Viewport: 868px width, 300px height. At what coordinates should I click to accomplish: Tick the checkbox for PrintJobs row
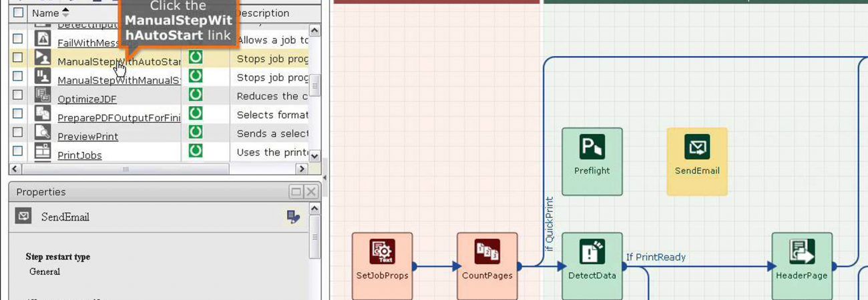[x=18, y=151]
